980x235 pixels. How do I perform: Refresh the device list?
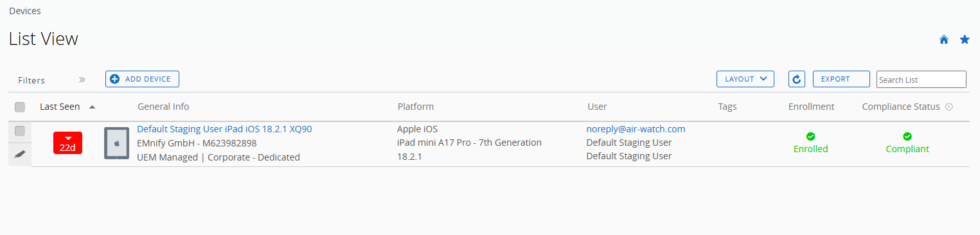pyautogui.click(x=796, y=79)
